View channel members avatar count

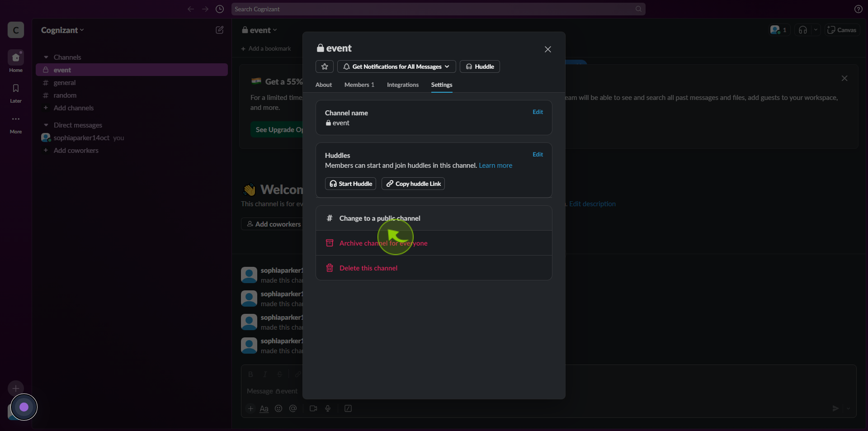tap(779, 30)
